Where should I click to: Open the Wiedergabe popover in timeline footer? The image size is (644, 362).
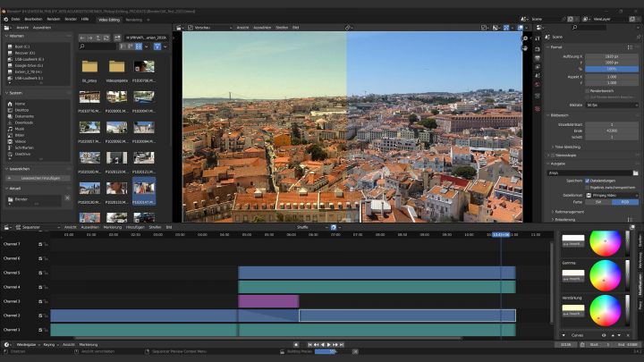[28, 345]
